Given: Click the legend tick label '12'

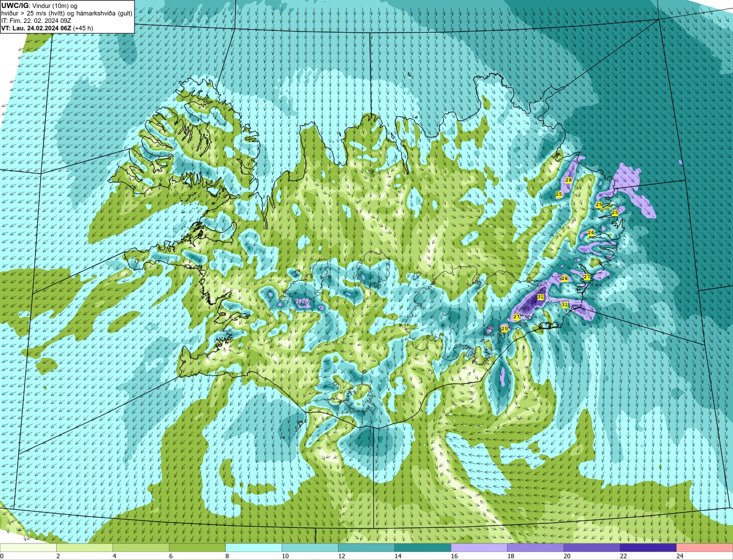Looking at the screenshot, I should (x=342, y=556).
